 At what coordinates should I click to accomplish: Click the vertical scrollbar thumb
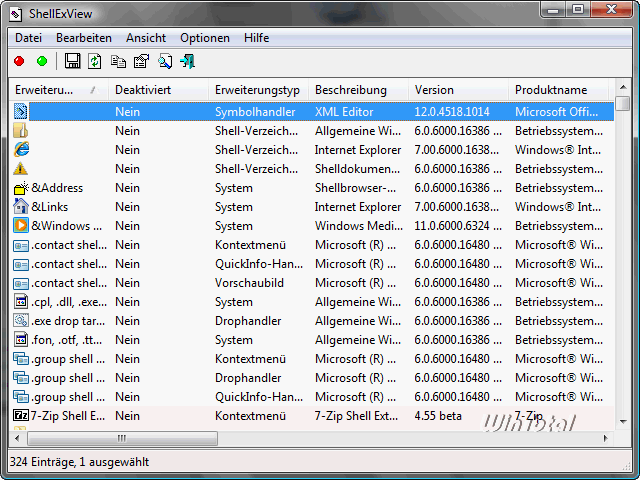click(623, 102)
